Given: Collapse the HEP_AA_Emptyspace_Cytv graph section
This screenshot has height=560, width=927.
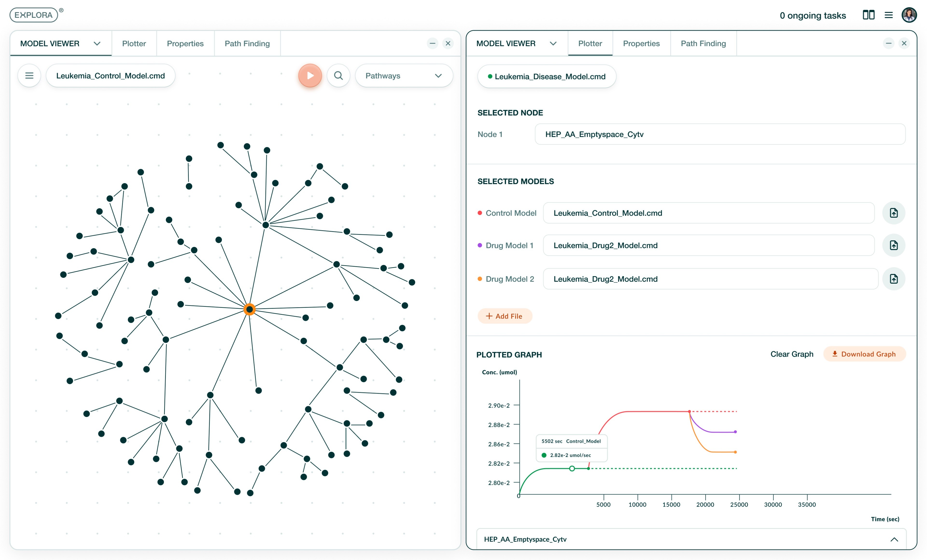Looking at the screenshot, I should (894, 539).
